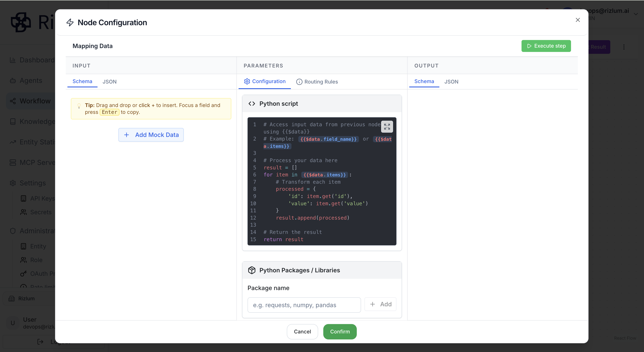Click the 'Mapping Data' node title
The height and width of the screenshot is (352, 644).
tap(92, 46)
